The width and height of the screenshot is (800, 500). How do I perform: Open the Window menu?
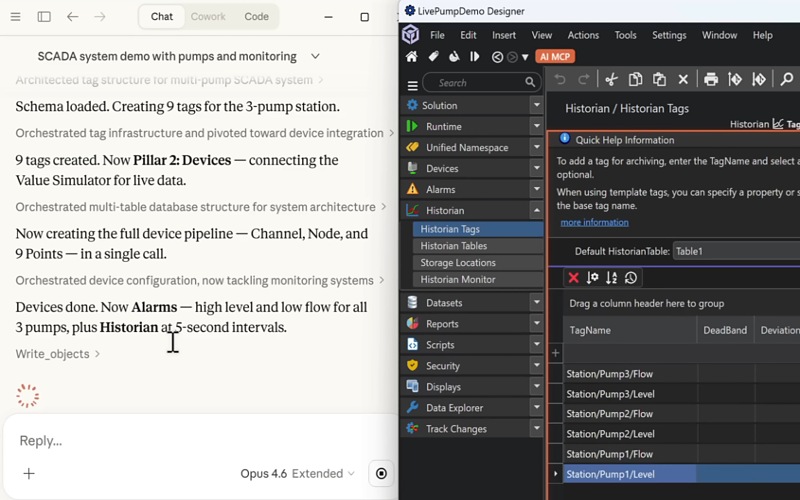tap(719, 35)
